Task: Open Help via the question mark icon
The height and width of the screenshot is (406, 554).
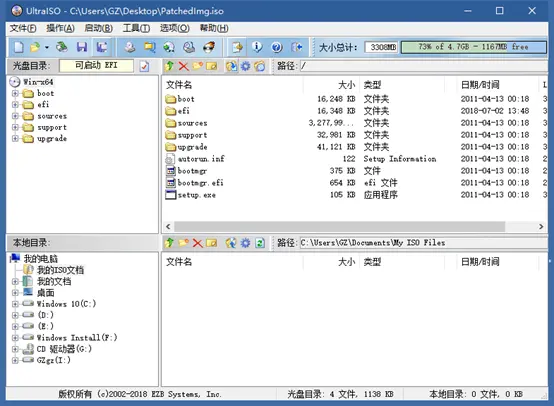Action: point(277,47)
